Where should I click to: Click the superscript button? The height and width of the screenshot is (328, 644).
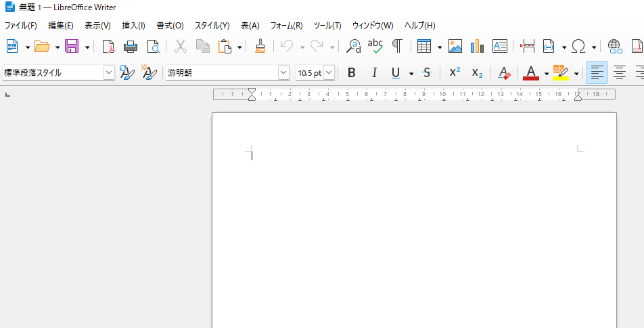(455, 72)
